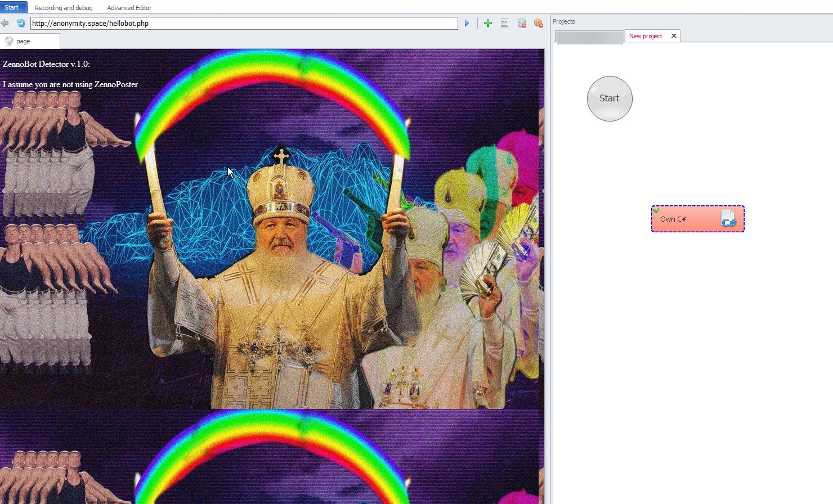Open the Advanced Editor tab
Image resolution: width=833 pixels, height=504 pixels.
(x=129, y=8)
